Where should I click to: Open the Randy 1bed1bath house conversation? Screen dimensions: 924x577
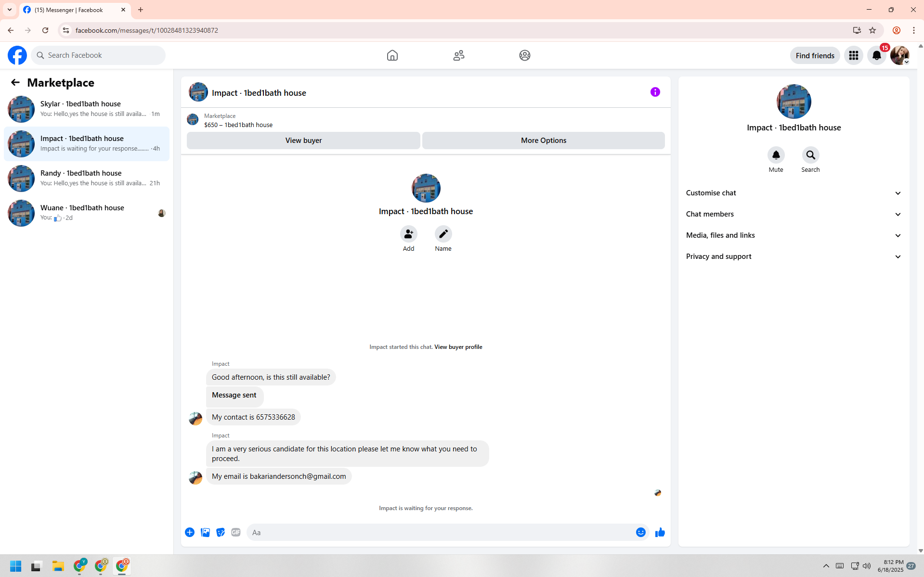pyautogui.click(x=87, y=179)
